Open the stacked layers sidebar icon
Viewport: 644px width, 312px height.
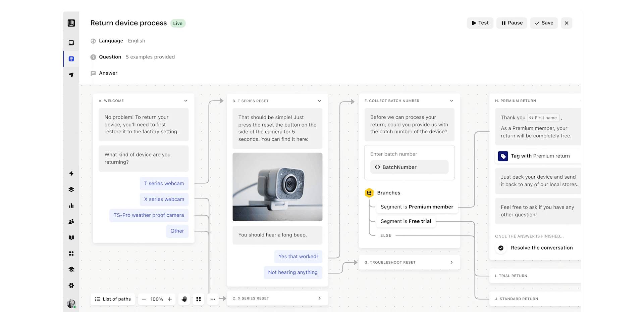click(71, 189)
